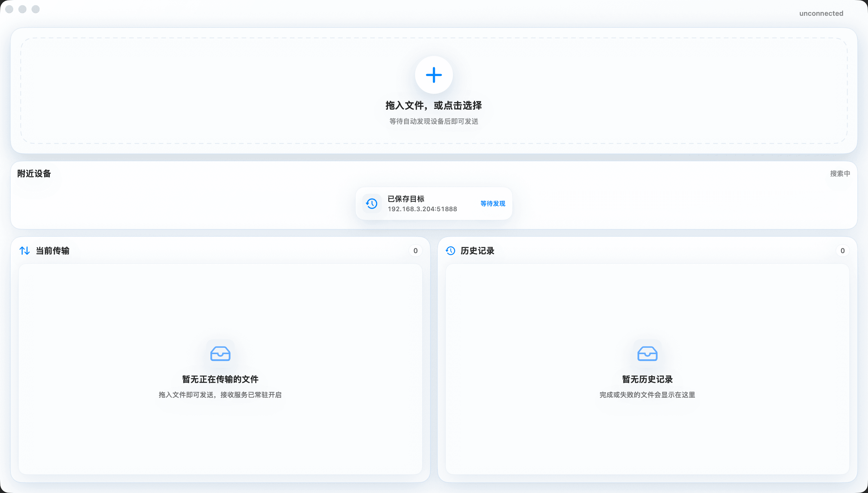Click 等待自动发现设备后即可发送 hint text
Image resolution: width=868 pixels, height=493 pixels.
tap(434, 121)
